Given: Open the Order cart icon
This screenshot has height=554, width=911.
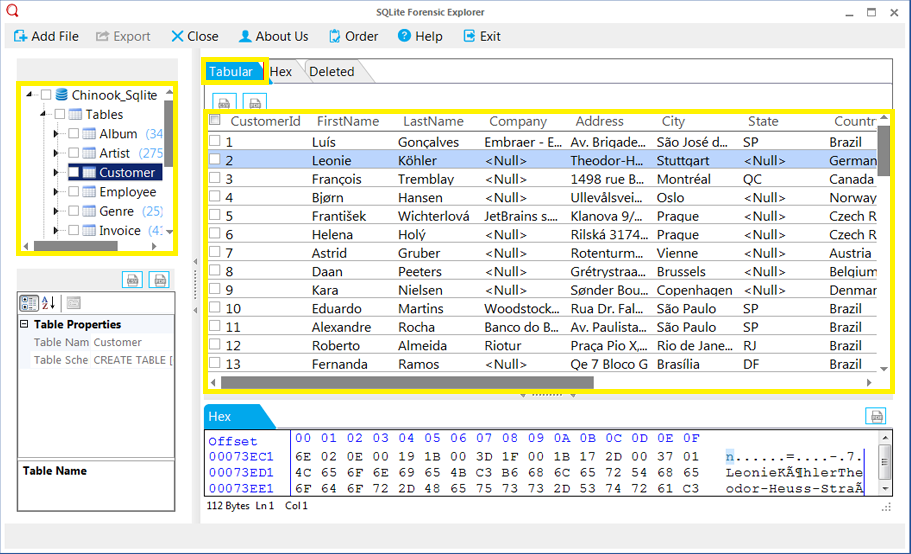Looking at the screenshot, I should click(x=335, y=36).
